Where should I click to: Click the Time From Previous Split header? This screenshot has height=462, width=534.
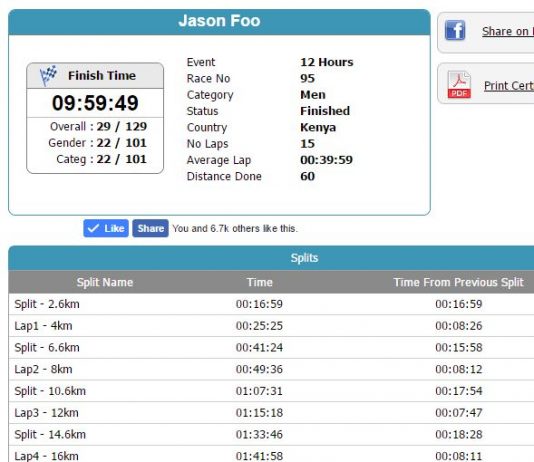(x=458, y=282)
